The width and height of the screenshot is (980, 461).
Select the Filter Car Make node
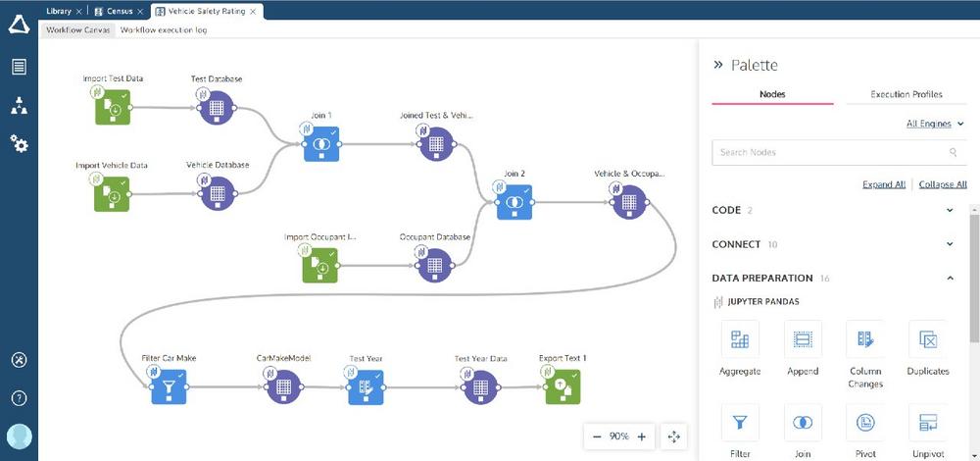169,386
